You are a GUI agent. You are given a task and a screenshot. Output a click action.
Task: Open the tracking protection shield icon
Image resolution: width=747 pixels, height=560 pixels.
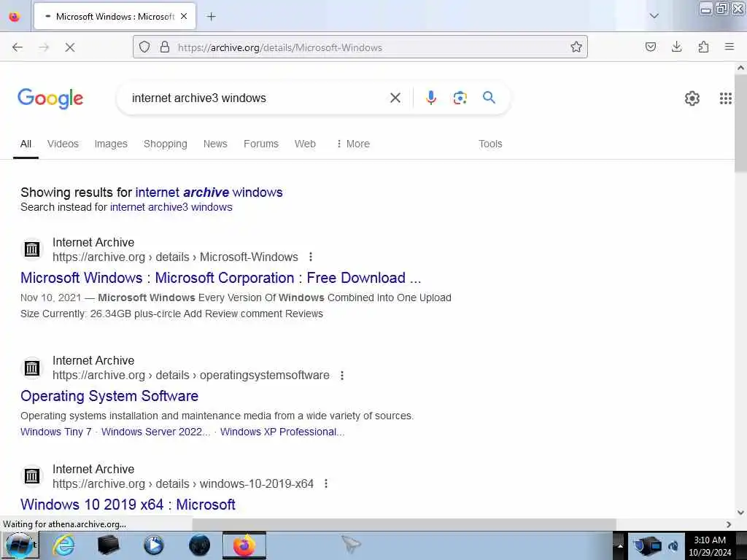pos(144,47)
